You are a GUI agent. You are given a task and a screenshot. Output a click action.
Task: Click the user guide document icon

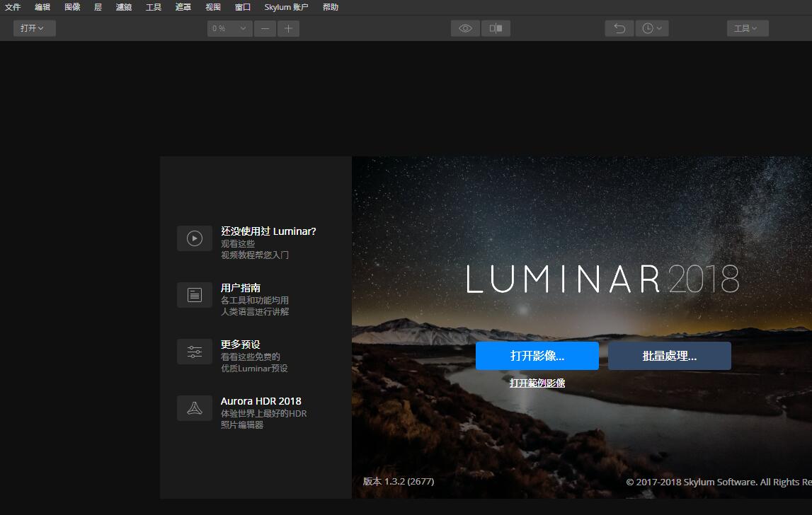(195, 295)
